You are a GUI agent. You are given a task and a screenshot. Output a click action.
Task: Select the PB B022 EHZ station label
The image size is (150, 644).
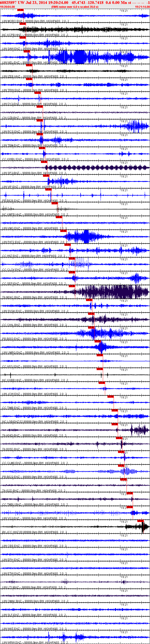tap(35, 476)
